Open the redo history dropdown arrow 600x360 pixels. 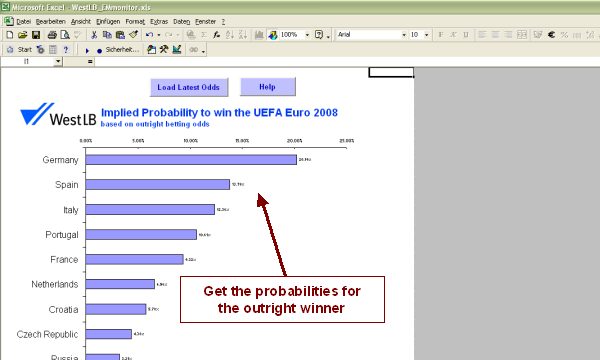tap(178, 35)
